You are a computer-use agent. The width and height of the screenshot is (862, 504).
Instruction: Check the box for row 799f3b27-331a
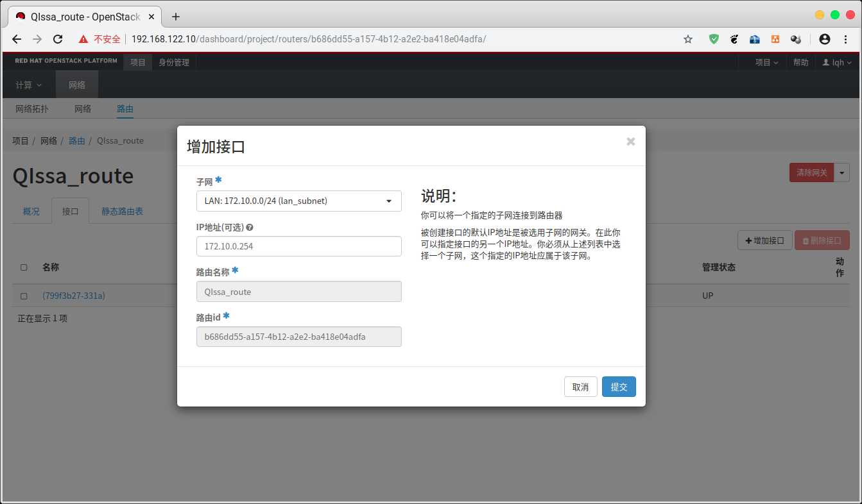tap(24, 296)
